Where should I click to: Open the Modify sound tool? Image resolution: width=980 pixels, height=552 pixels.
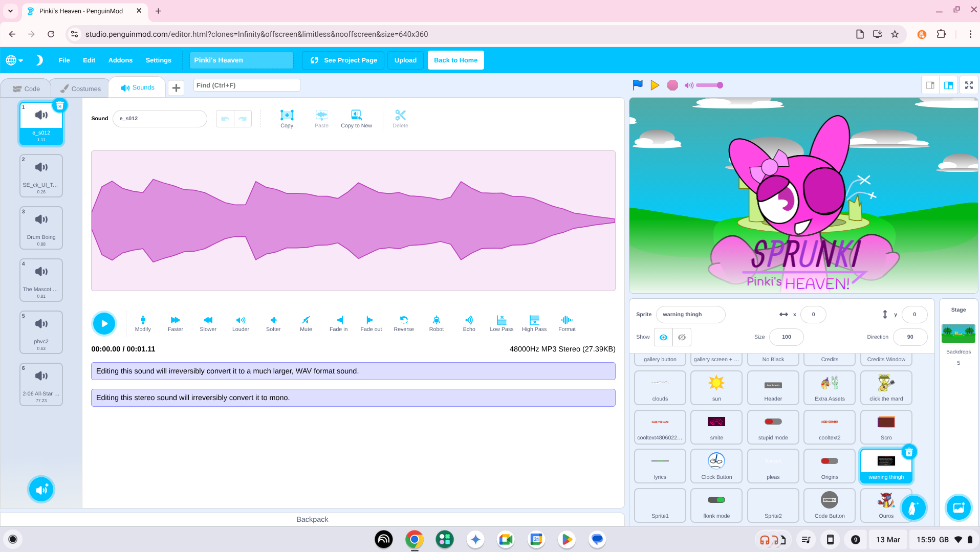click(143, 323)
